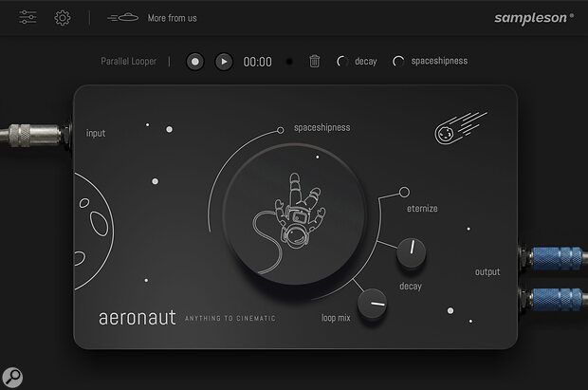Click the sampleson logo
The width and height of the screenshot is (588, 390).
(x=534, y=18)
